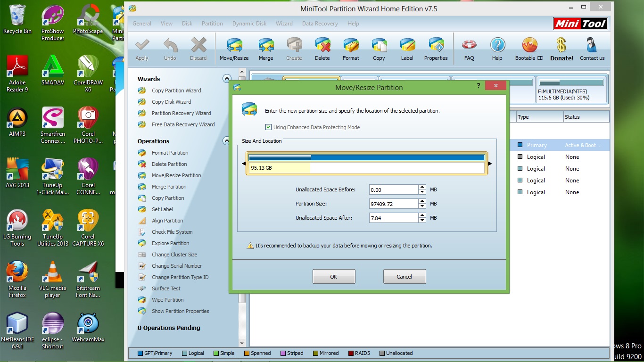Select the AIMP3 desktop icon
Viewport: 644px width, 362px height.
[17, 122]
